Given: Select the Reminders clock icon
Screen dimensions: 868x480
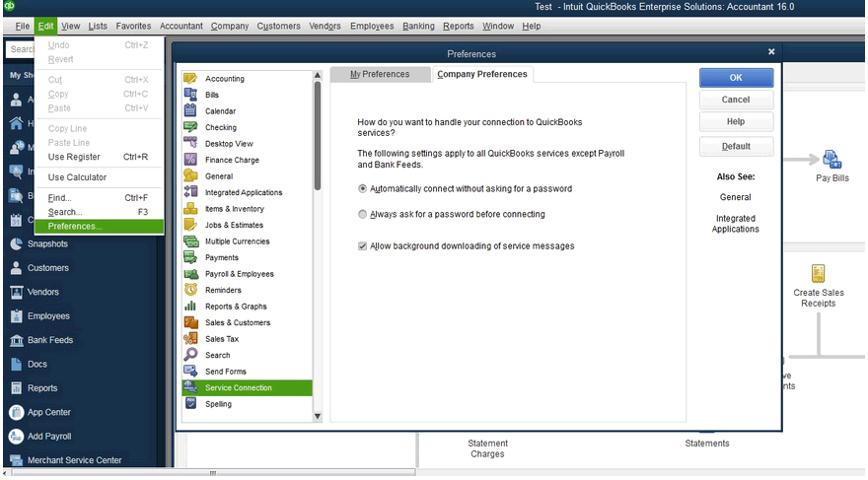Looking at the screenshot, I should [x=190, y=290].
